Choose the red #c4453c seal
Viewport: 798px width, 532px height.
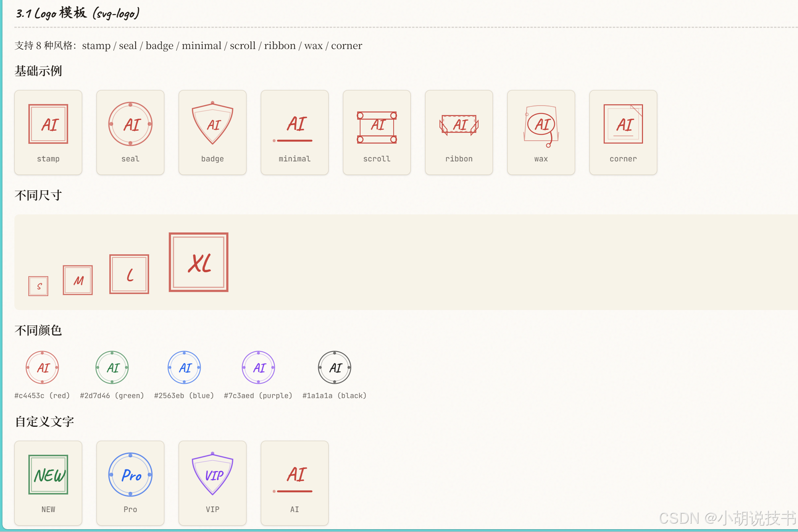coord(42,367)
